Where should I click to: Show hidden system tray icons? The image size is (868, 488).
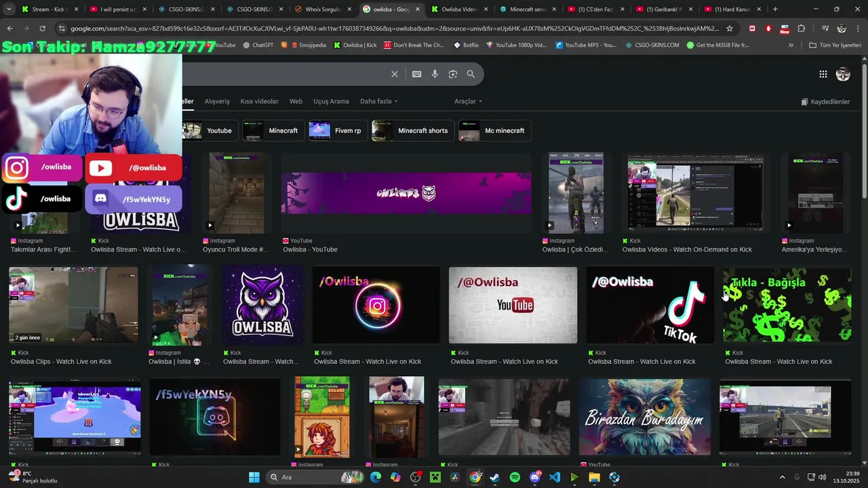pyautogui.click(x=782, y=477)
